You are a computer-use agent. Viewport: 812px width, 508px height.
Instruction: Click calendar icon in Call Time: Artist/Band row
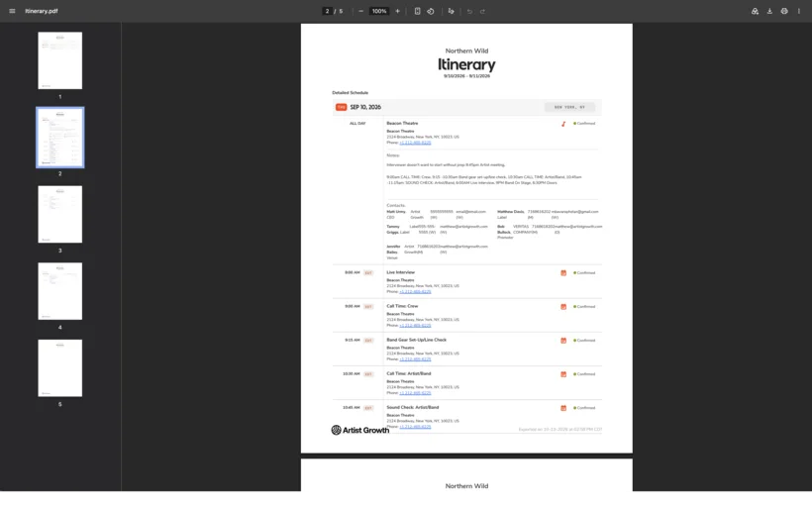(563, 374)
